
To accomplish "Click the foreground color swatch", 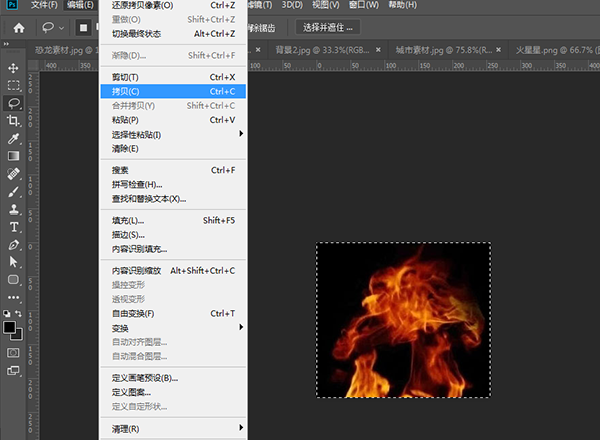I will pyautogui.click(x=10, y=326).
